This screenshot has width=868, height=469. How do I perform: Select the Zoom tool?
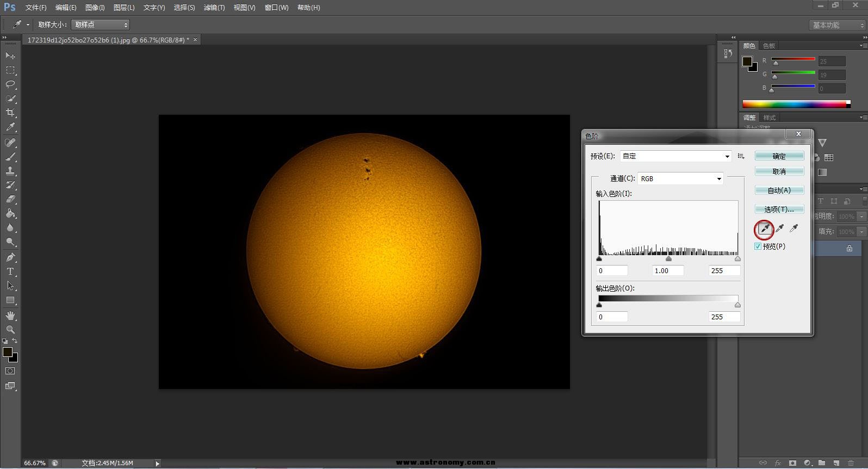10,330
